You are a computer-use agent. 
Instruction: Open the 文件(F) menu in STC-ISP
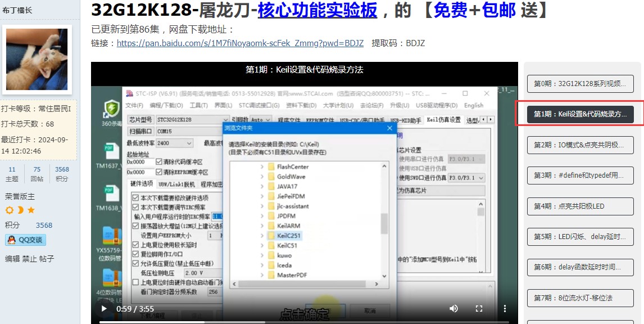[134, 105]
